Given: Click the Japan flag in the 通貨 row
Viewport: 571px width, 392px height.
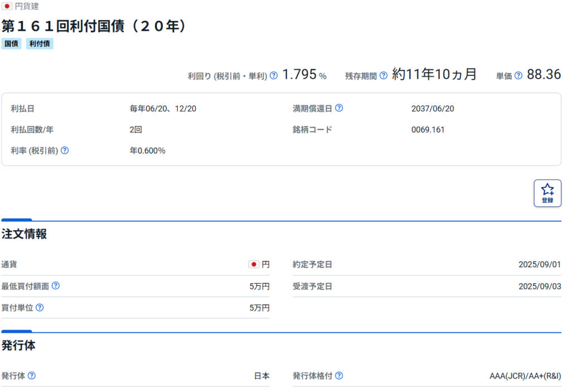Looking at the screenshot, I should 254,264.
